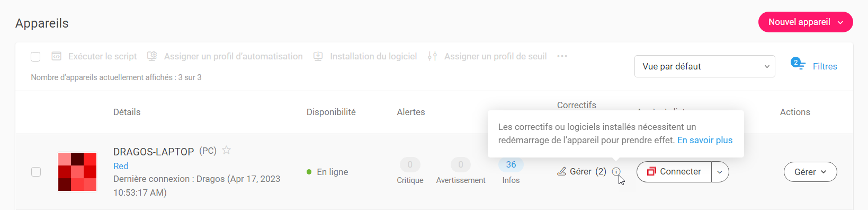Screen dimensions: 868x210
Task: Open the three-dot more actions menu
Action: click(x=562, y=56)
